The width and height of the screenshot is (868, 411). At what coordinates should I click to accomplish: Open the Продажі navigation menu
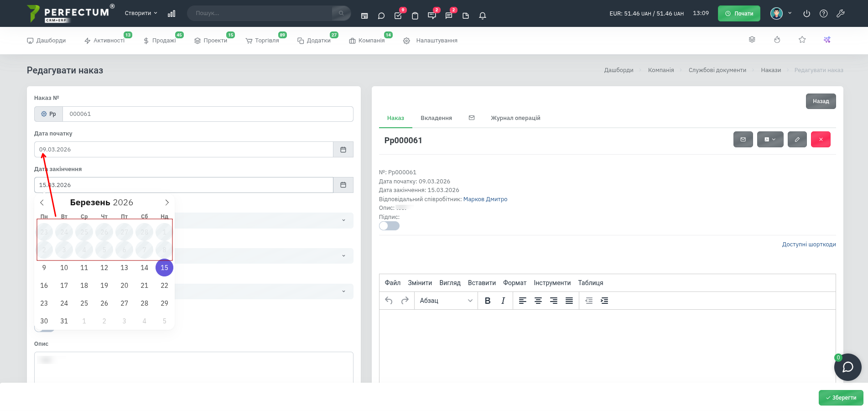pyautogui.click(x=160, y=41)
